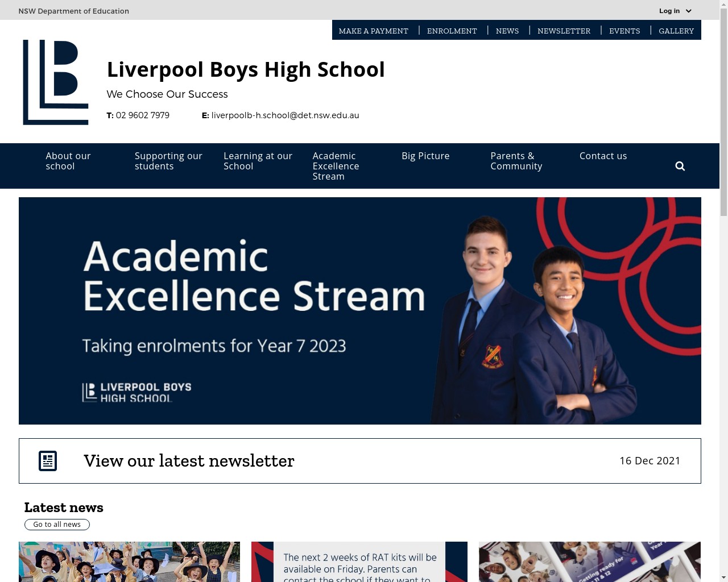
Task: Click NSW Department of Education link
Action: [x=73, y=11]
